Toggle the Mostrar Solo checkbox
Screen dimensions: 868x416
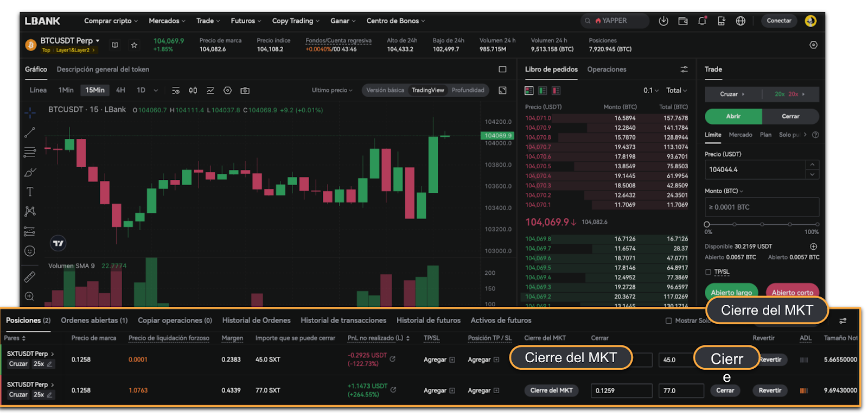coord(668,321)
